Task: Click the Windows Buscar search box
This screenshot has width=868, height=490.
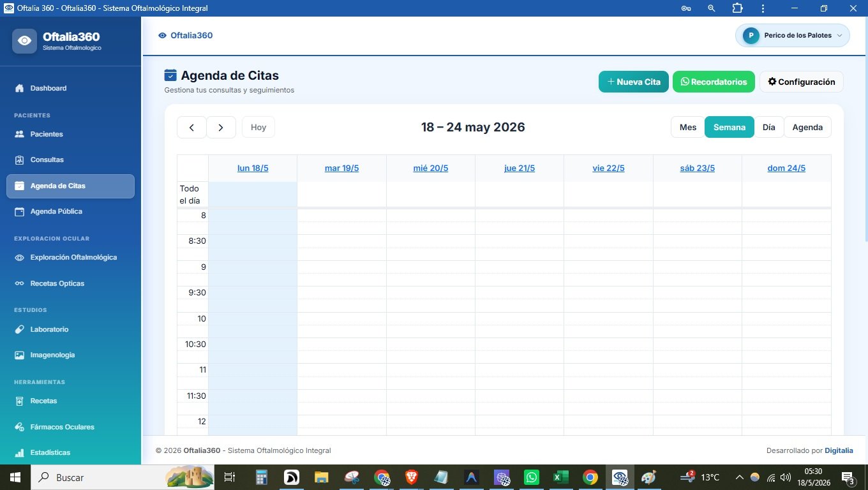Action: [121, 477]
